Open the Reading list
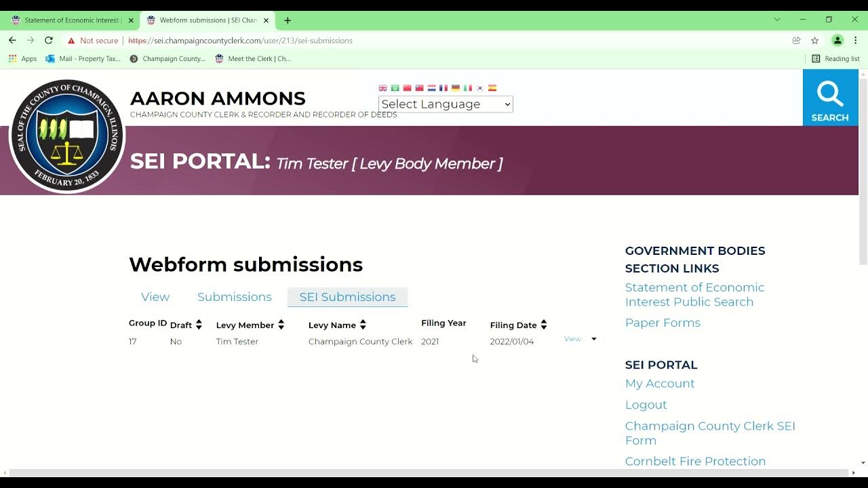This screenshot has height=488, width=868. click(835, 59)
